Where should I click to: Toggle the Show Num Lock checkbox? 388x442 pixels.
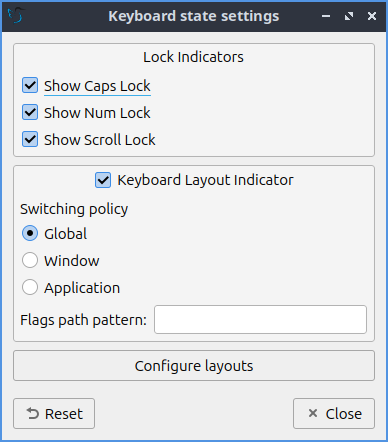30,112
